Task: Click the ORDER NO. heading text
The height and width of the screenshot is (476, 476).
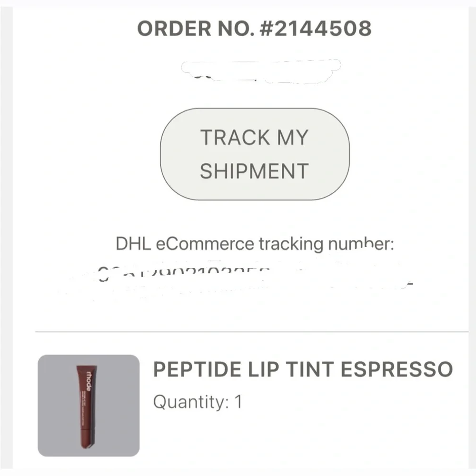Action: (x=196, y=28)
